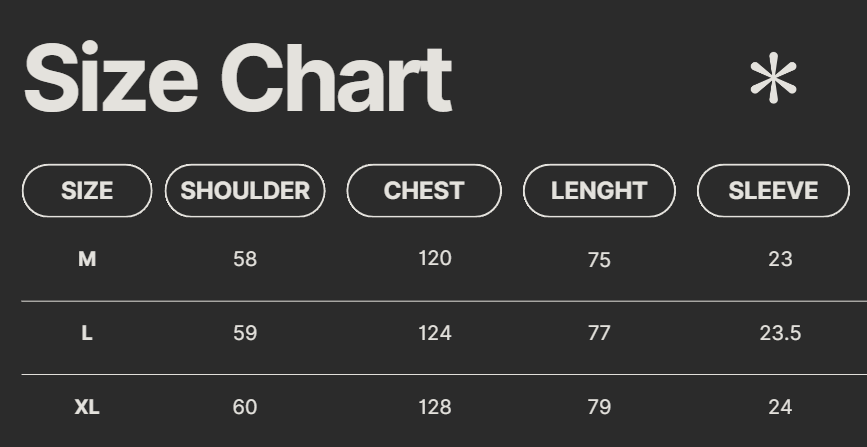The image size is (867, 447).
Task: Select length value 75 in M row
Action: coord(599,260)
